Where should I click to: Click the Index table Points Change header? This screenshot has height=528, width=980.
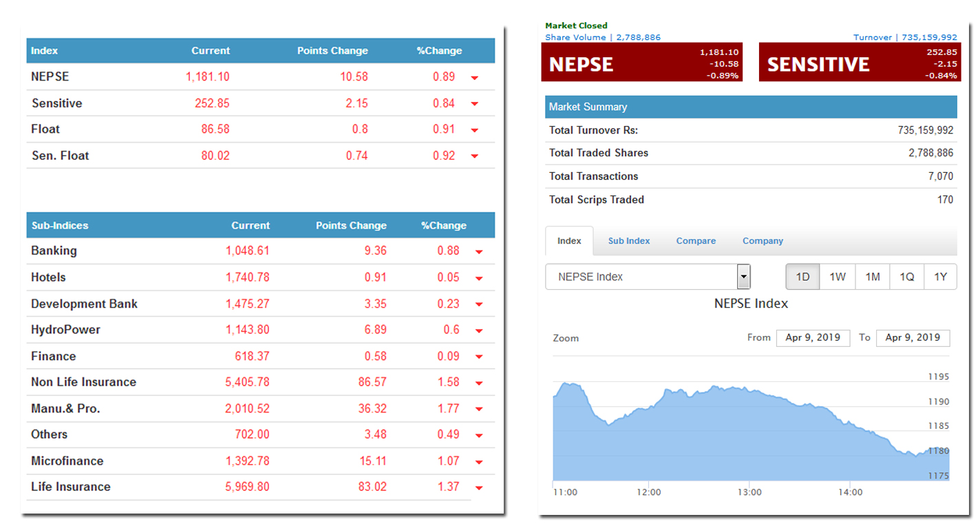[x=332, y=51]
